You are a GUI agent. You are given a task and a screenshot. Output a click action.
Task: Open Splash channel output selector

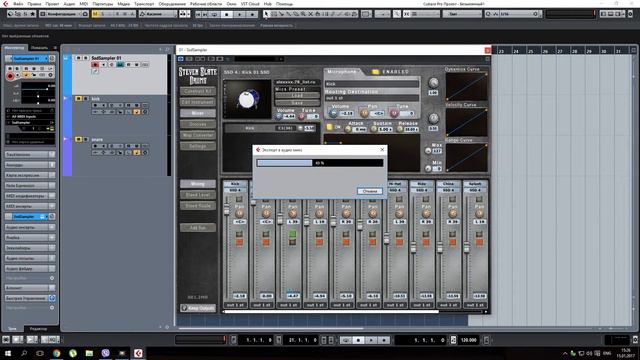pos(476,305)
